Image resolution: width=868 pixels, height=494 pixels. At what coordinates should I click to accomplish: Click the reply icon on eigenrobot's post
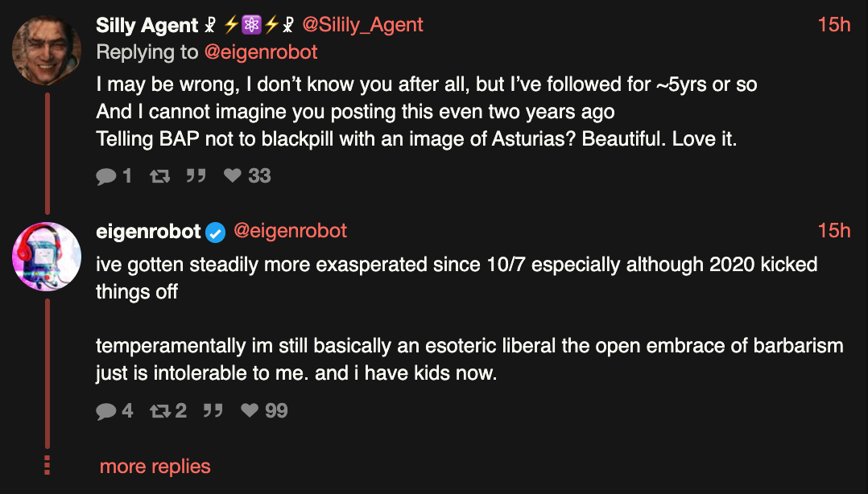[106, 411]
